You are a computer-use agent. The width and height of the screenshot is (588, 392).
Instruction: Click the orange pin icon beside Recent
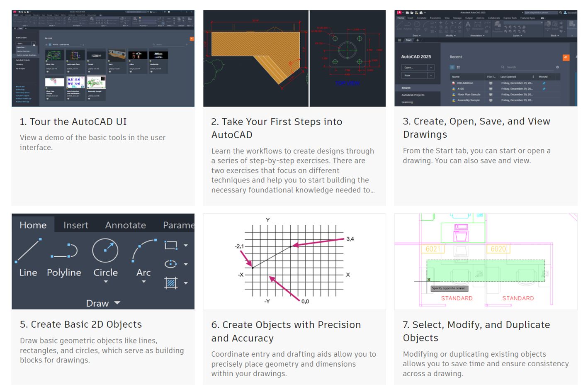tap(566, 57)
